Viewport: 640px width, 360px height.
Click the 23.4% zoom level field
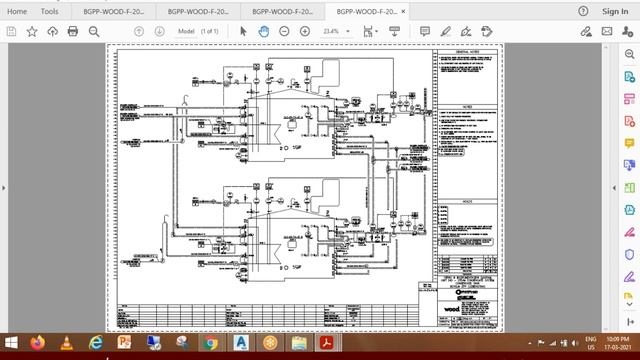click(331, 31)
